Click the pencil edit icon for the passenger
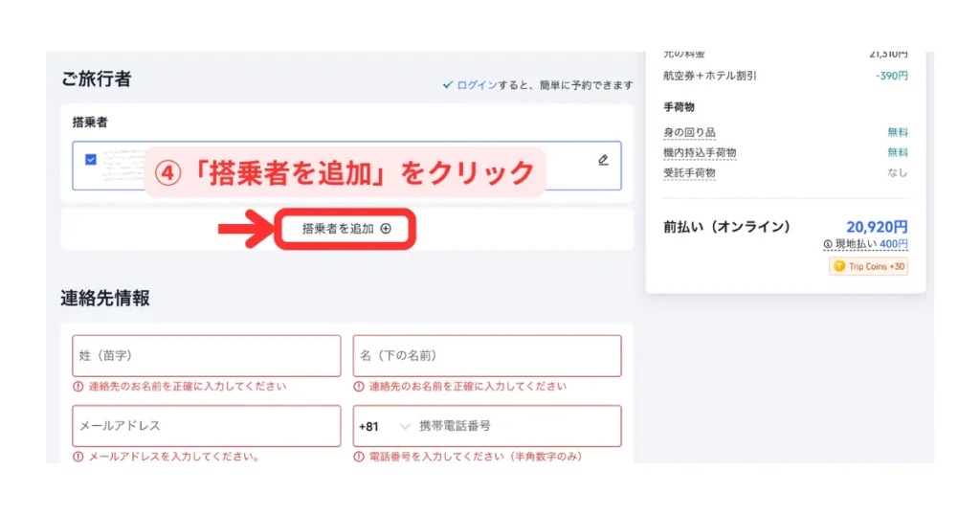The width and height of the screenshot is (980, 515). coord(603,160)
